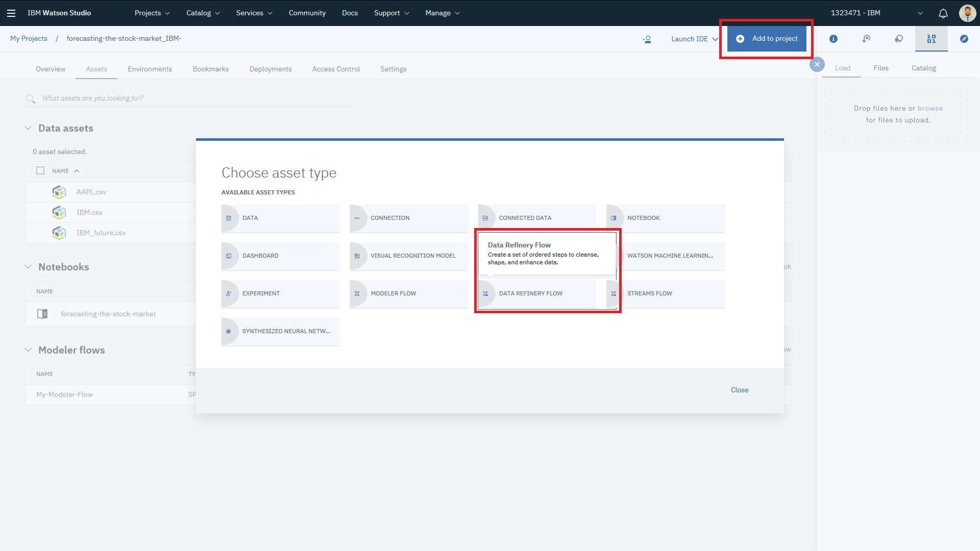Screen dimensions: 980x551
Task: Click Close in the asset dialog
Action: [x=739, y=390]
